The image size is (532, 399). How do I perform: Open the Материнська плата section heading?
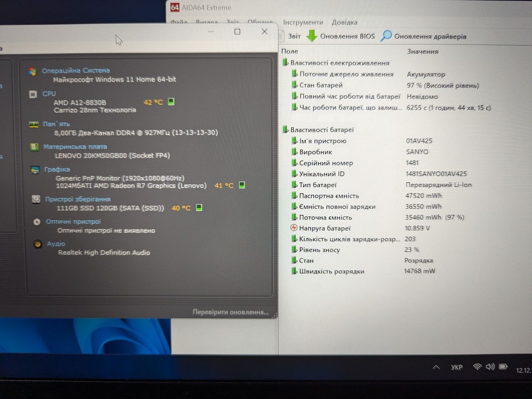[x=75, y=147]
